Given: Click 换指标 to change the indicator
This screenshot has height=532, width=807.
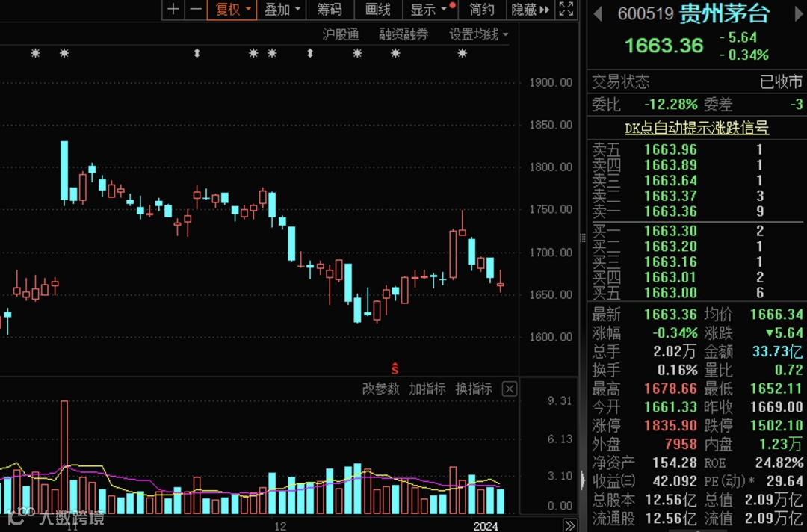Looking at the screenshot, I should pyautogui.click(x=474, y=389).
